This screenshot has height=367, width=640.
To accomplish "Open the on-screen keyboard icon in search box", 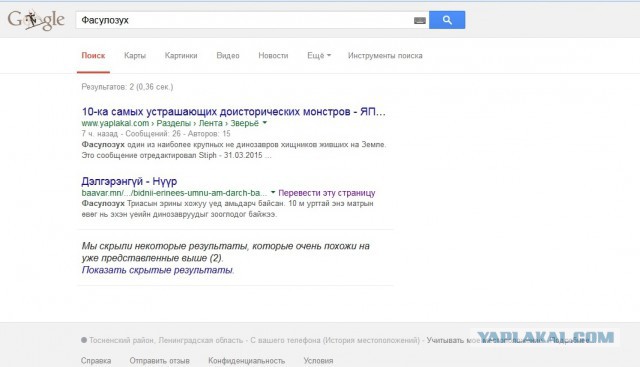I will (x=420, y=20).
